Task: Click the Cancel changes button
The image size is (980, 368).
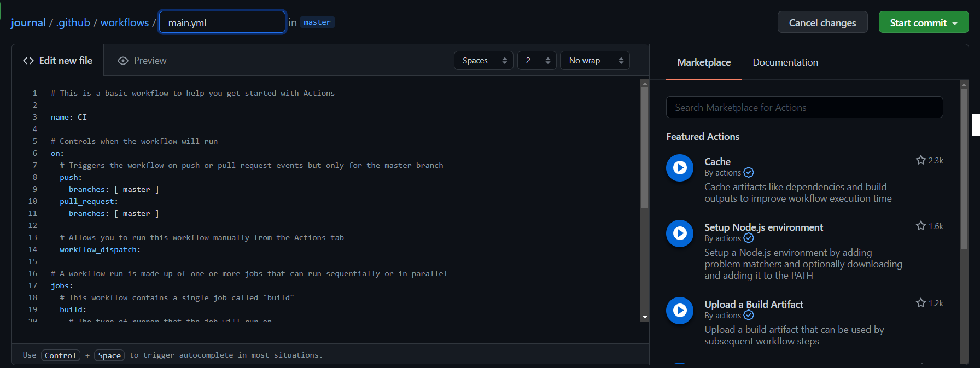Action: point(822,22)
